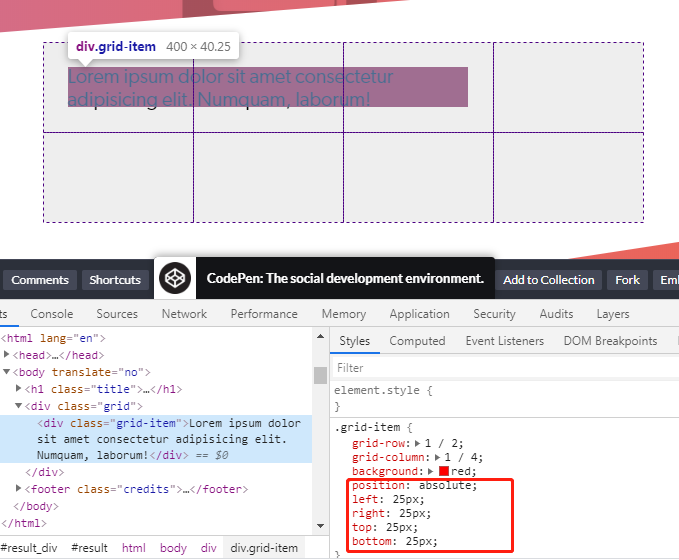Click the closing html tag
Viewport: 679px width, 560px height.
(24, 523)
